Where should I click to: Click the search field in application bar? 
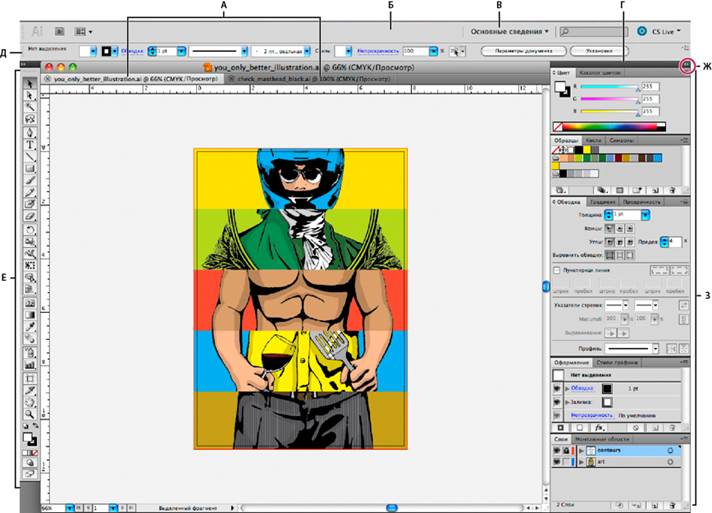593,31
